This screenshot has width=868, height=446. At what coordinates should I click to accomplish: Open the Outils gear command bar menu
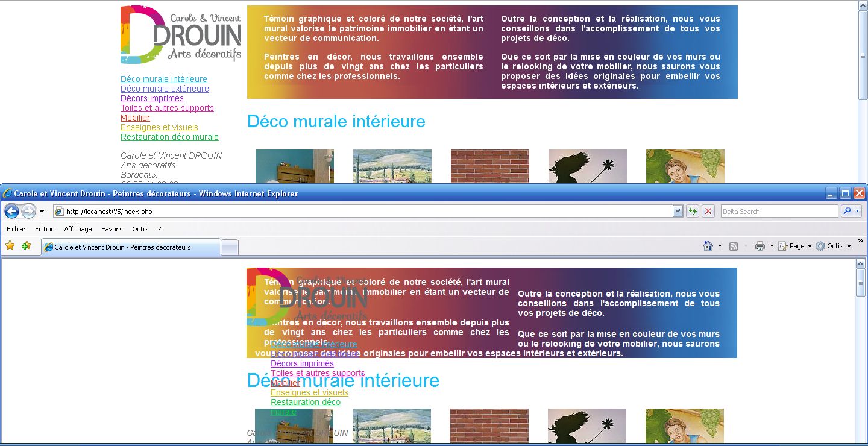click(x=833, y=246)
